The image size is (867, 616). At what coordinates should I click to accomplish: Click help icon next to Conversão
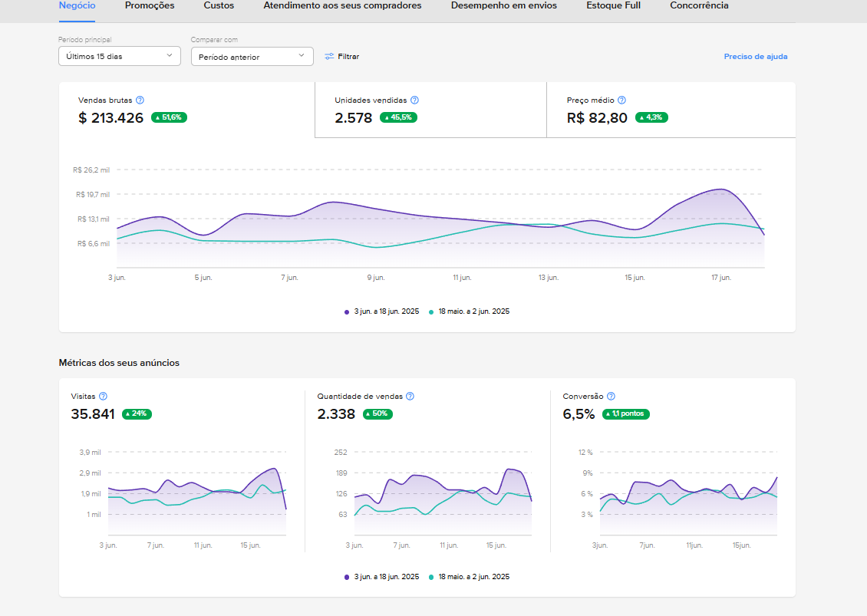(x=611, y=396)
